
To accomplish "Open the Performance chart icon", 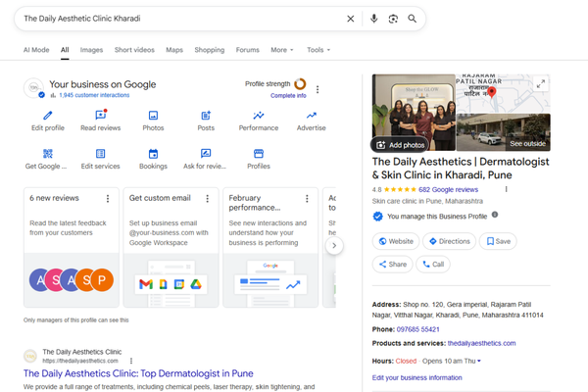I will (259, 116).
